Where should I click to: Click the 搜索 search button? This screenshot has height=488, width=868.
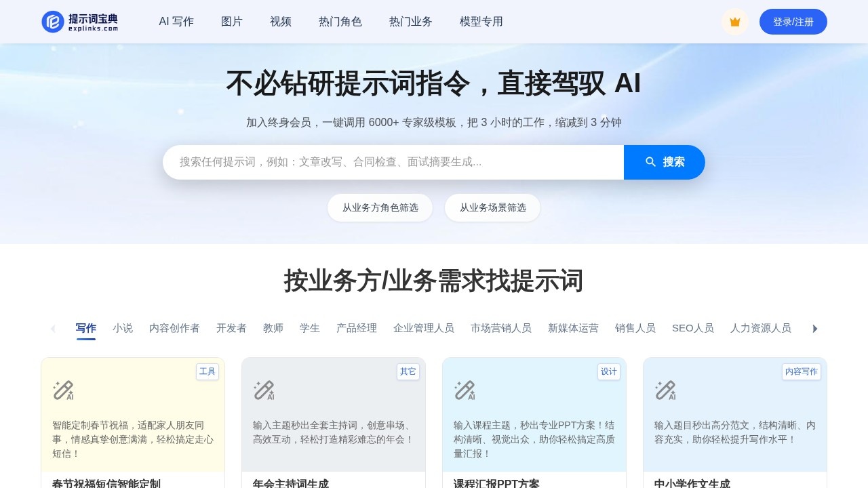[665, 162]
